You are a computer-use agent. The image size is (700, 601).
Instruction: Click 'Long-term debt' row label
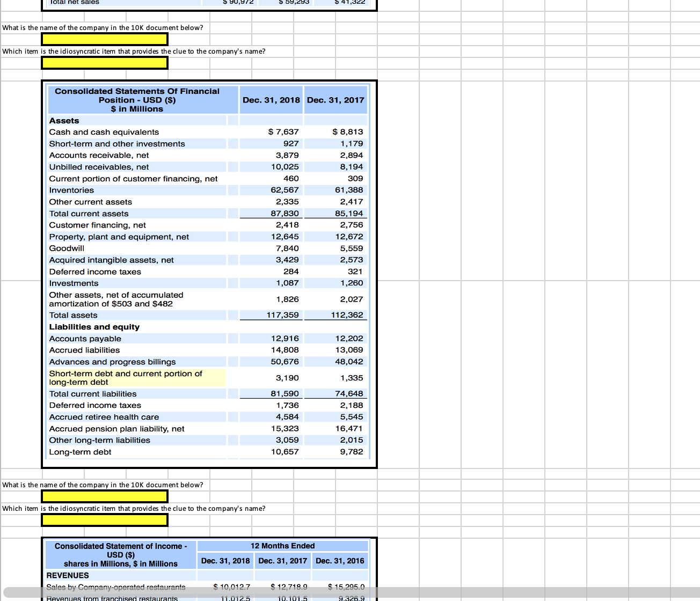(81, 452)
